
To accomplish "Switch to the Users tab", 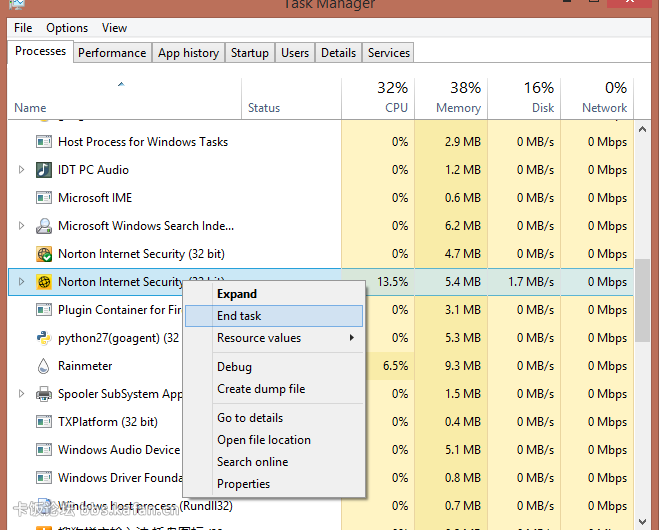I will pos(295,53).
